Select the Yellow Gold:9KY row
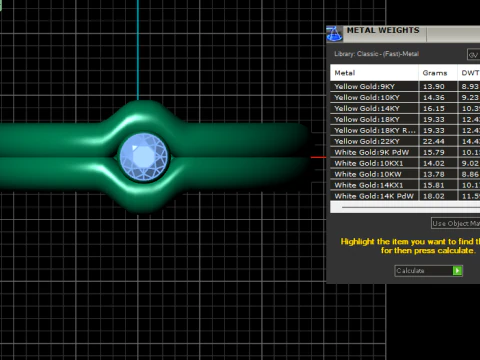 (405, 86)
